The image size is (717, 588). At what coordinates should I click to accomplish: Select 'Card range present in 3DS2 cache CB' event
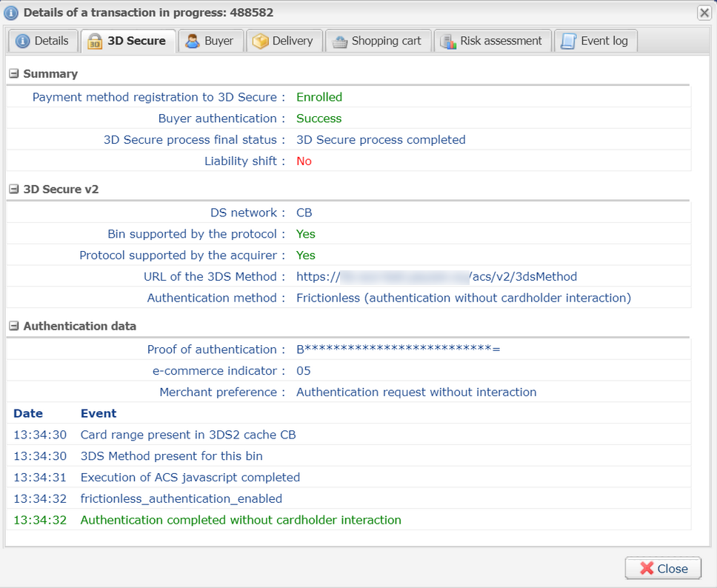point(188,435)
